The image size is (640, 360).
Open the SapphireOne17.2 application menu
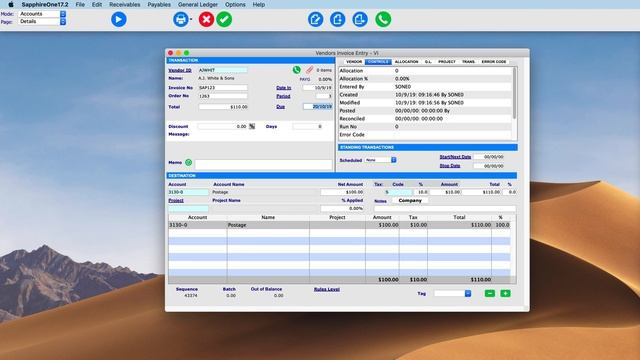(45, 4)
